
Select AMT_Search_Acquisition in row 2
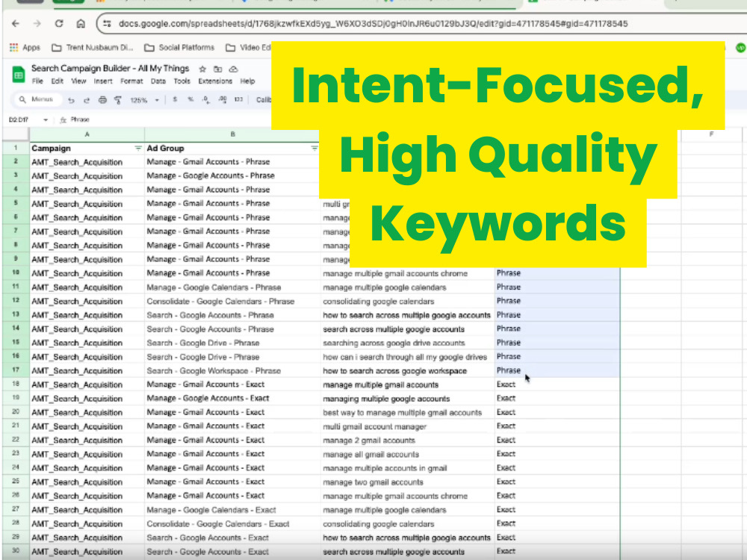pyautogui.click(x=87, y=162)
